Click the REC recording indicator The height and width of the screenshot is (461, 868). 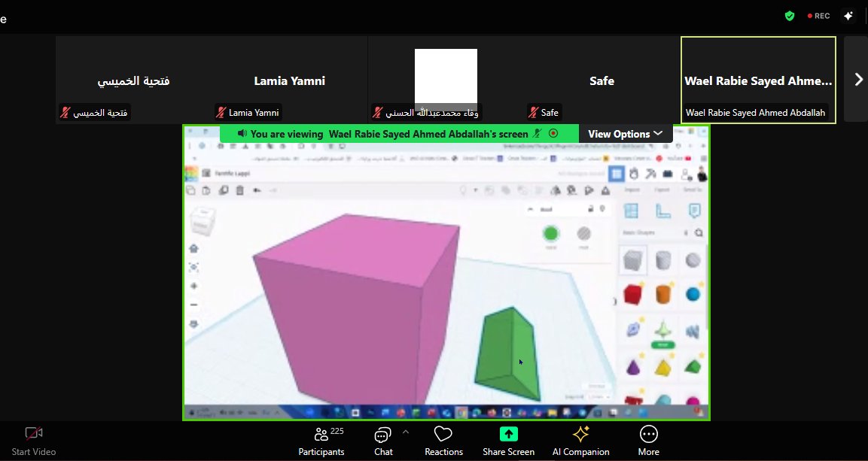pos(819,16)
